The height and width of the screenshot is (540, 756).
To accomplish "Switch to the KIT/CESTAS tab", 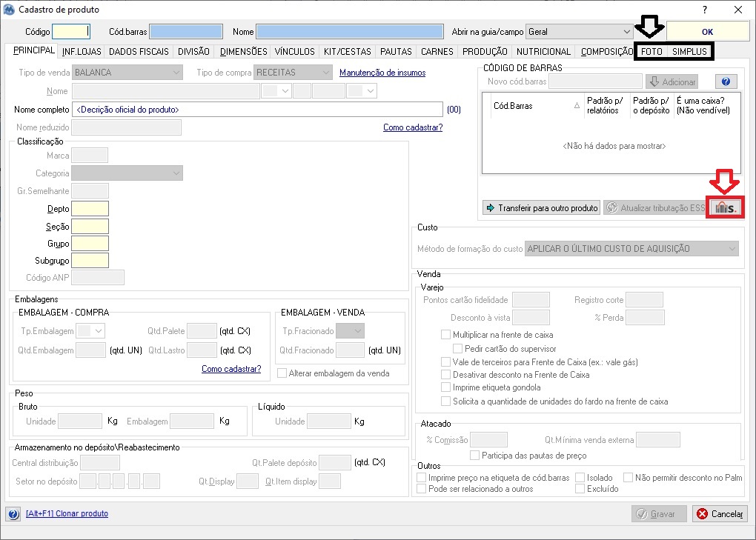I will pyautogui.click(x=348, y=52).
